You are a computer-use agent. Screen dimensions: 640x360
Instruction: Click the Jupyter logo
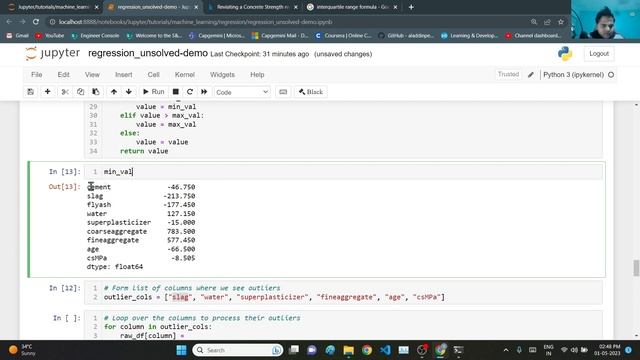point(53,53)
